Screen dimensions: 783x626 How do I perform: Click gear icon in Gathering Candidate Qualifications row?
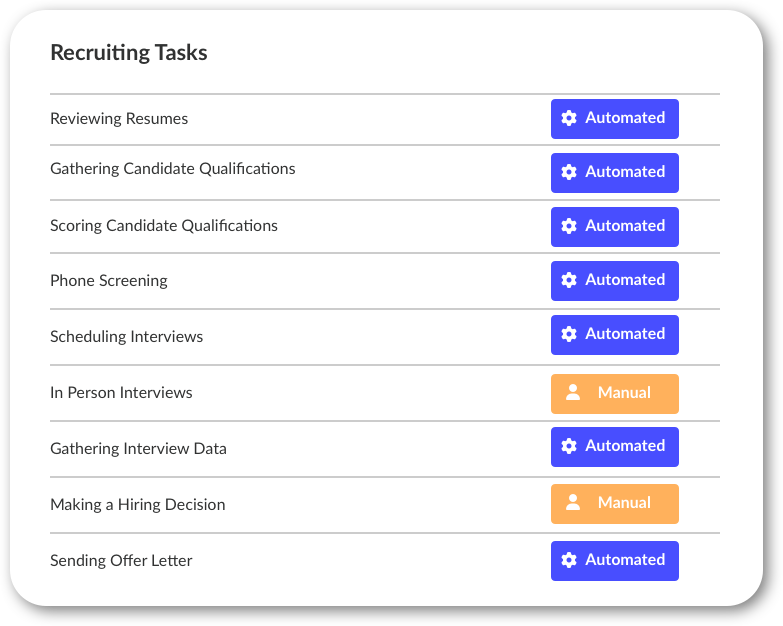569,172
